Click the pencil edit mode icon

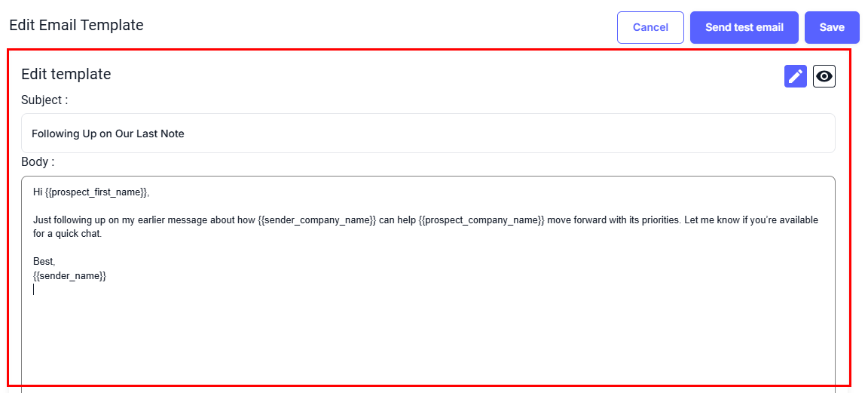tap(795, 76)
